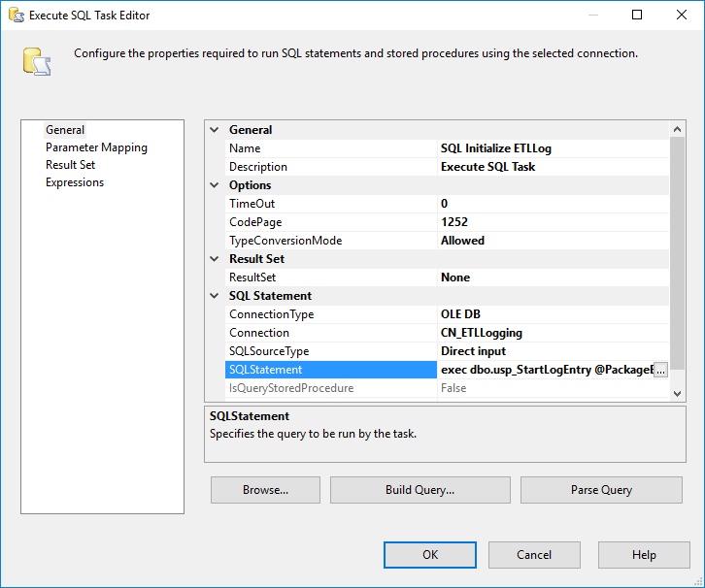This screenshot has width=705, height=588.
Task: Select the TimeOut value 0
Action: tap(554, 204)
